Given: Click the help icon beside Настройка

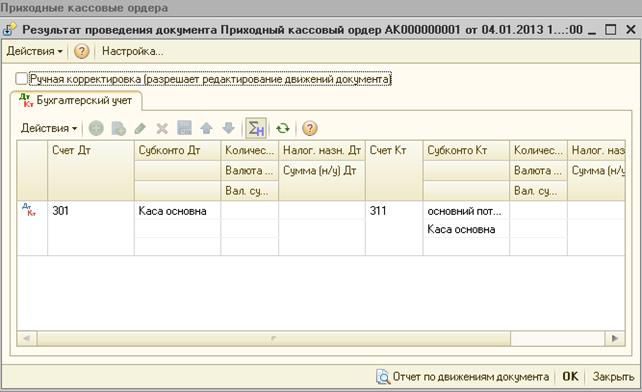Looking at the screenshot, I should (x=81, y=51).
